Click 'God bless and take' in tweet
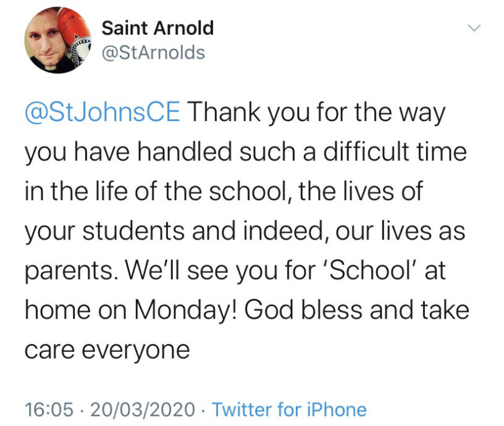The image size is (504, 426). point(357,310)
